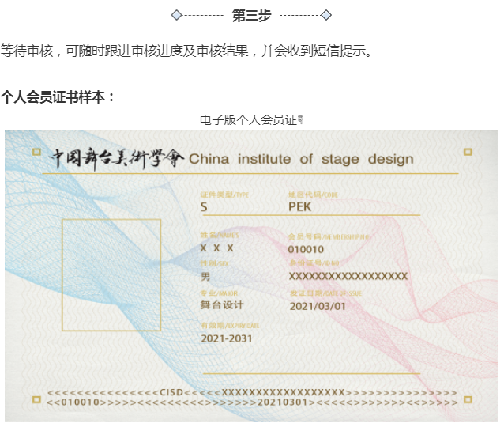
Task: Click the empty photo placeholder frame
Action: tap(111, 274)
